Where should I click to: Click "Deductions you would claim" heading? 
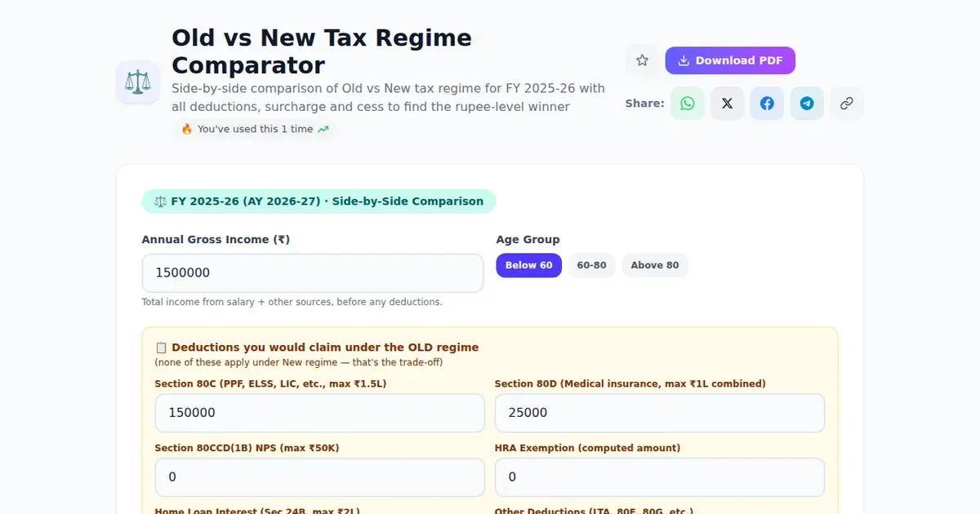pos(317,348)
